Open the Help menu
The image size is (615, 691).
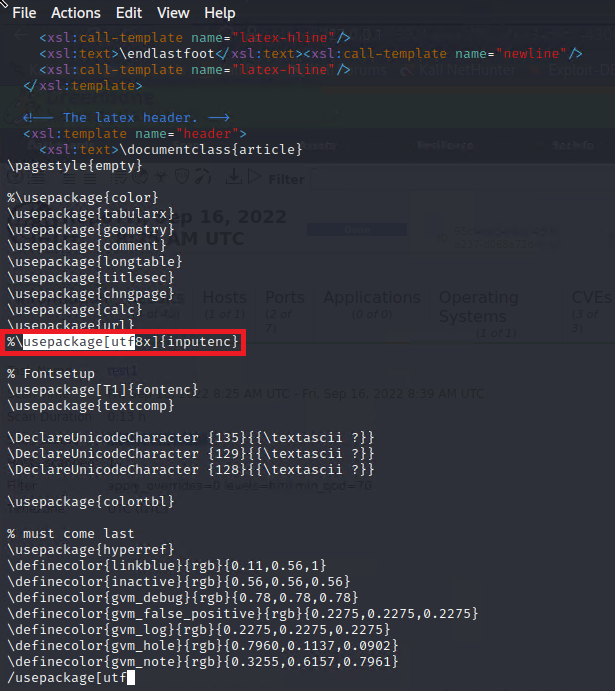pos(220,13)
